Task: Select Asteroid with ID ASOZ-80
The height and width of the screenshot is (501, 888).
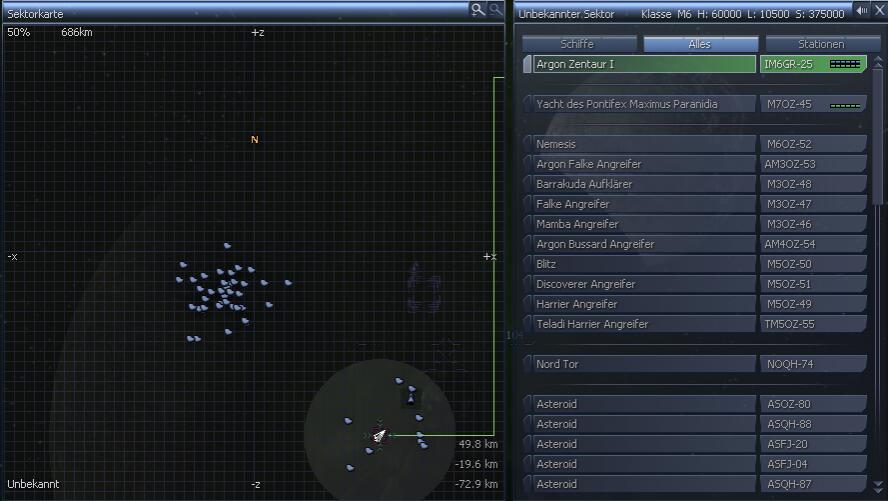Action: [x=642, y=404]
